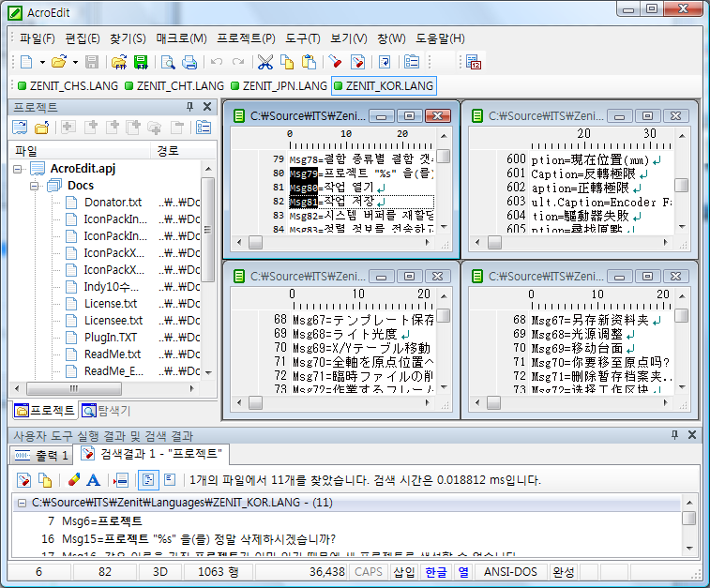Sort by 경로 column header
The image size is (710, 588).
tap(184, 151)
